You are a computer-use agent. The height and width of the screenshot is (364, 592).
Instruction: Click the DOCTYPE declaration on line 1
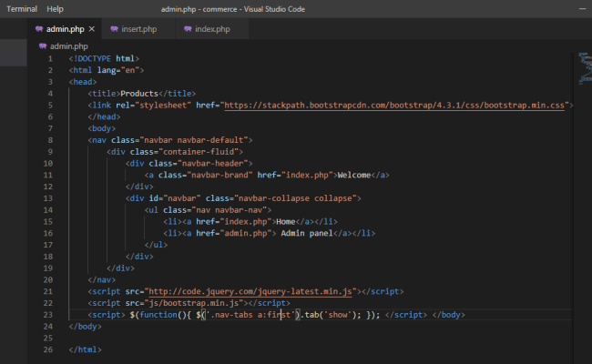point(104,59)
